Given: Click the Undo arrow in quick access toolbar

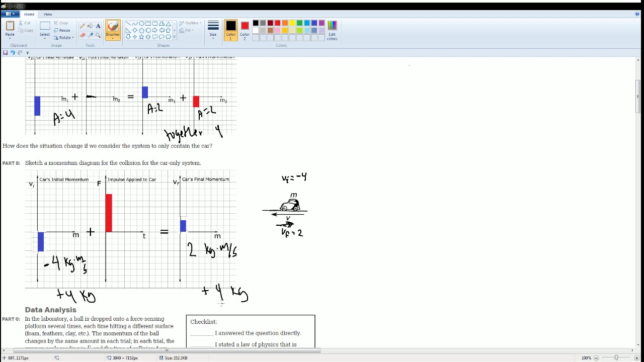Looking at the screenshot, I should [13, 52].
